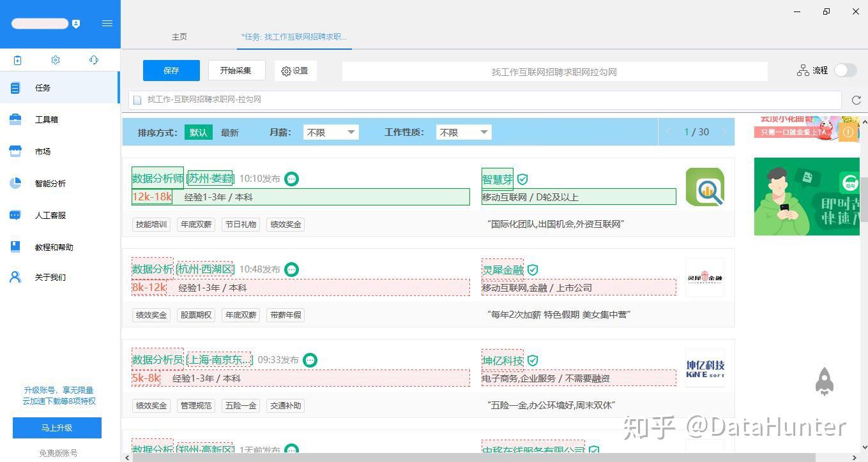Open the 工作性质 dropdown
Image resolution: width=868 pixels, height=462 pixels.
(x=464, y=132)
